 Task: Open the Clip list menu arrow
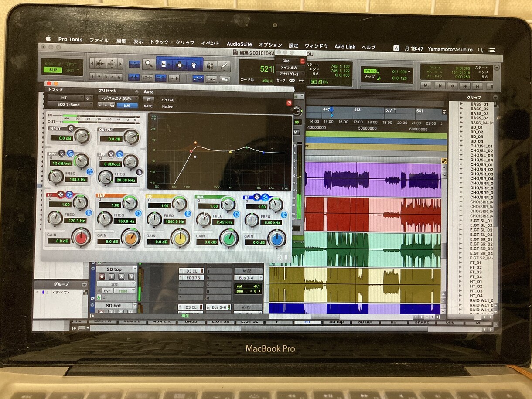[x=495, y=98]
